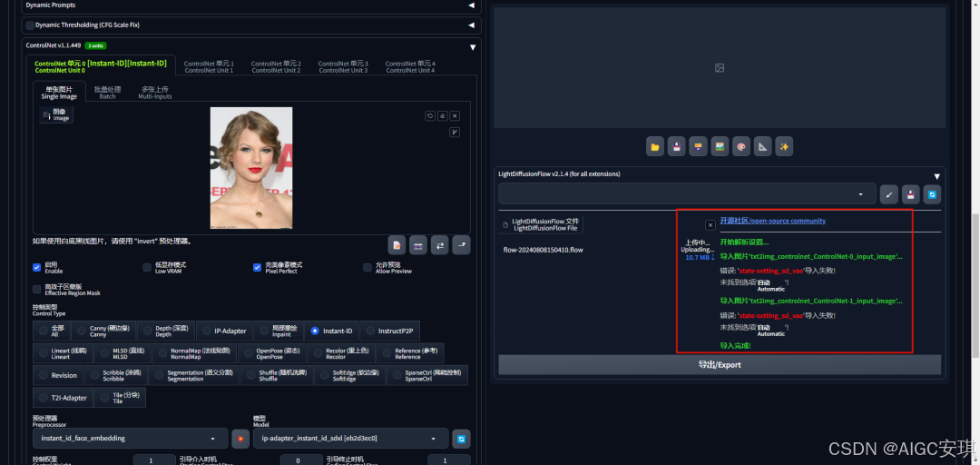
Task: Open the Multi-Inputs tab
Action: coord(155,93)
